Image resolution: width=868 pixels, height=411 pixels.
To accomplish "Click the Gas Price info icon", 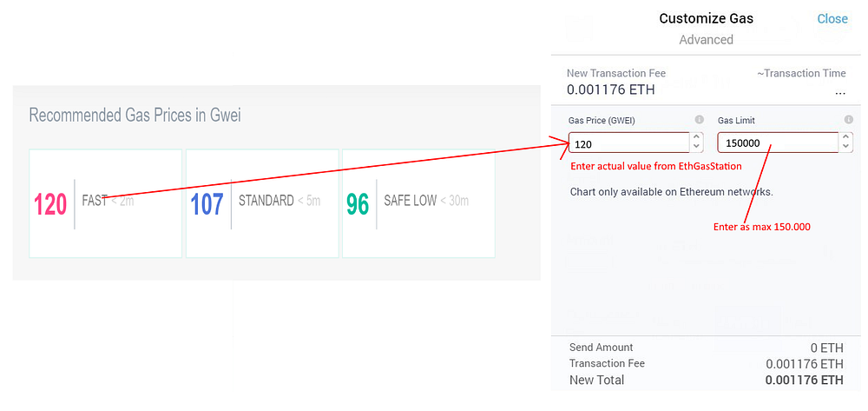I will pyautogui.click(x=699, y=120).
